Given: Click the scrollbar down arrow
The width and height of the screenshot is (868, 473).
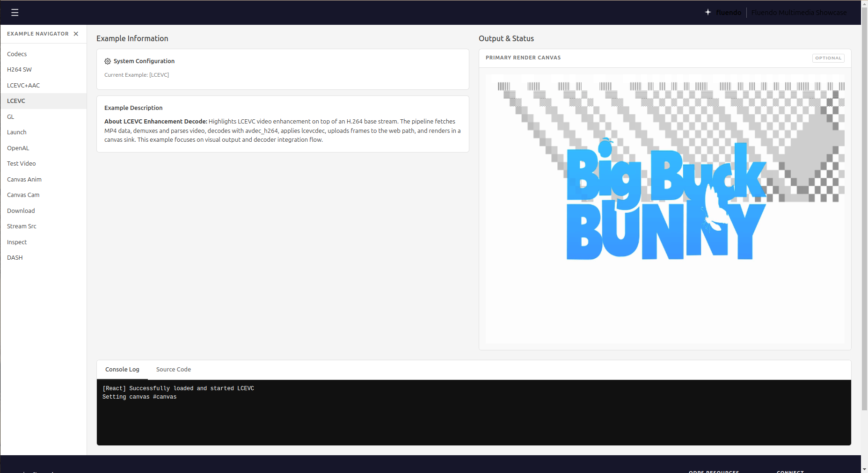Looking at the screenshot, I should [864, 469].
